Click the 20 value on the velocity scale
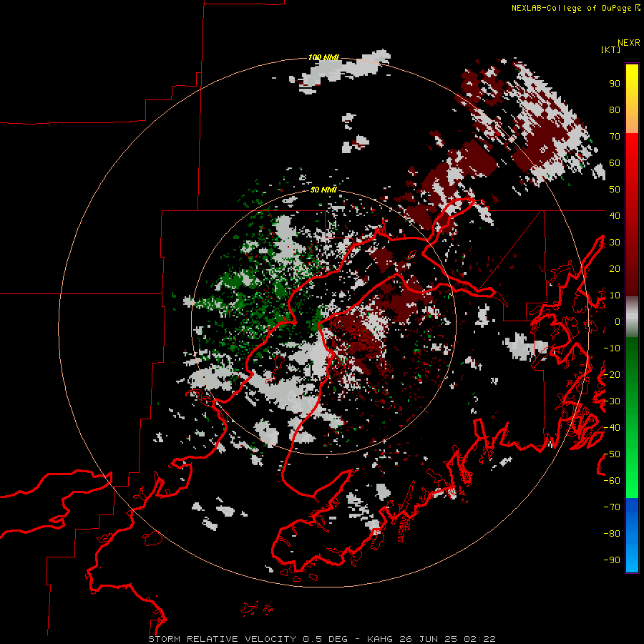Screen dimensions: 644x644 (x=615, y=268)
